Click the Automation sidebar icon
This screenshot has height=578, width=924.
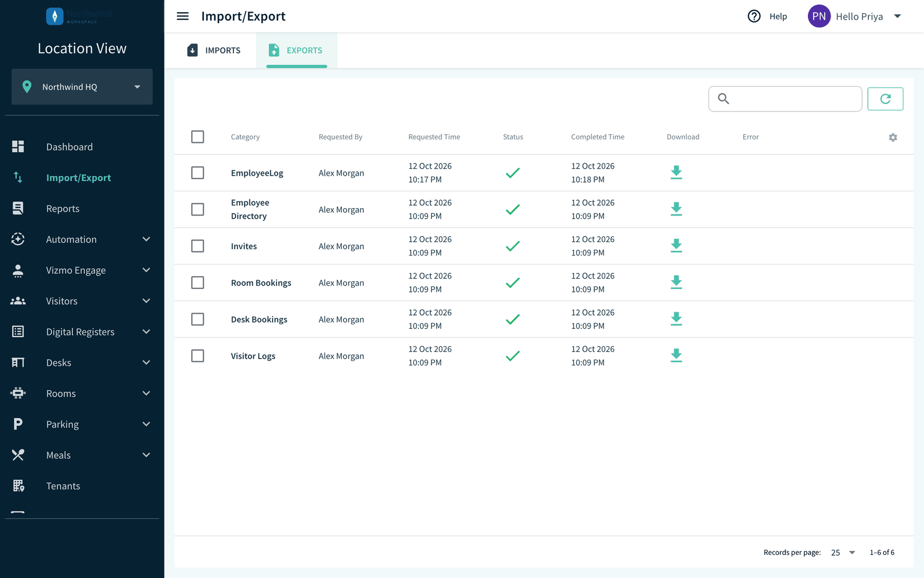[x=18, y=239]
